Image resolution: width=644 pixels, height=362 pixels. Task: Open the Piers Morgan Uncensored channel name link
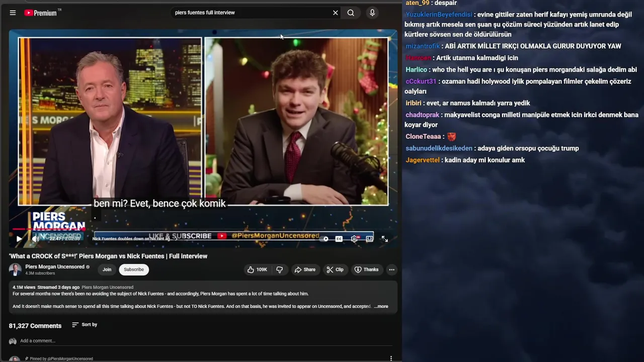[x=55, y=267]
